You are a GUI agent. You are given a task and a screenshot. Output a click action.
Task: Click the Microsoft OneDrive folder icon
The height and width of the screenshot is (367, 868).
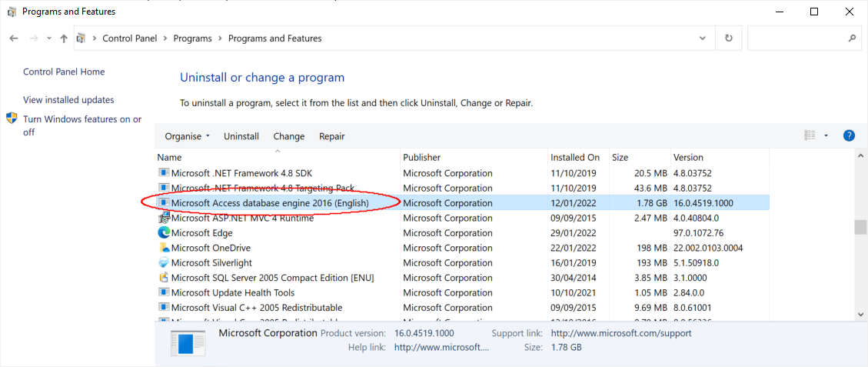[x=164, y=248]
